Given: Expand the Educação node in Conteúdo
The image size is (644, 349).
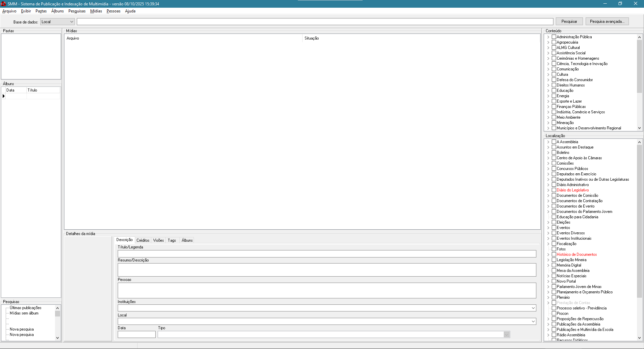Looking at the screenshot, I should click(x=548, y=91).
